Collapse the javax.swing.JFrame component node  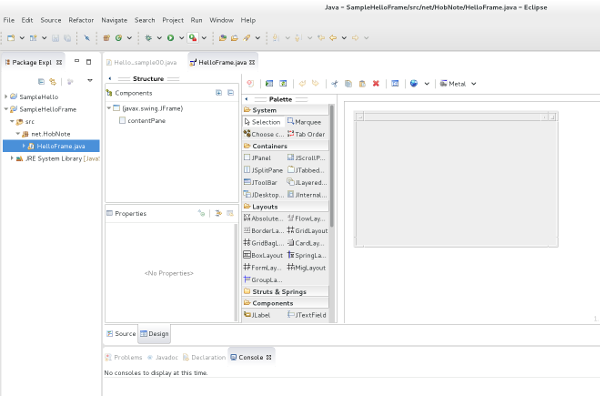coord(109,108)
